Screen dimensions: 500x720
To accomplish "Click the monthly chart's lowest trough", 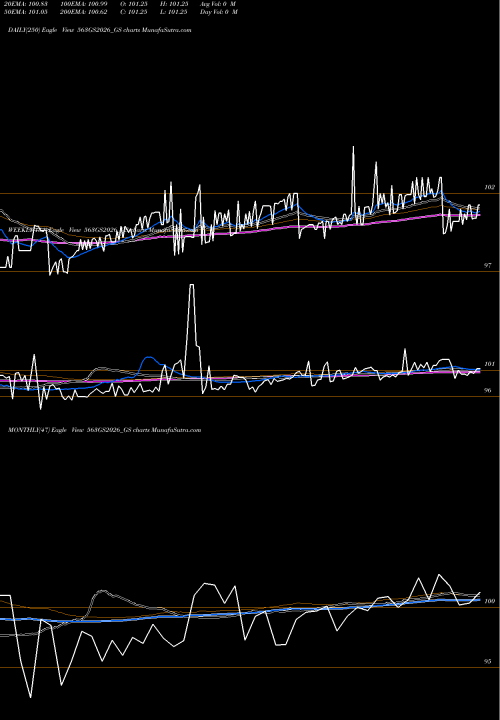I will (31, 697).
